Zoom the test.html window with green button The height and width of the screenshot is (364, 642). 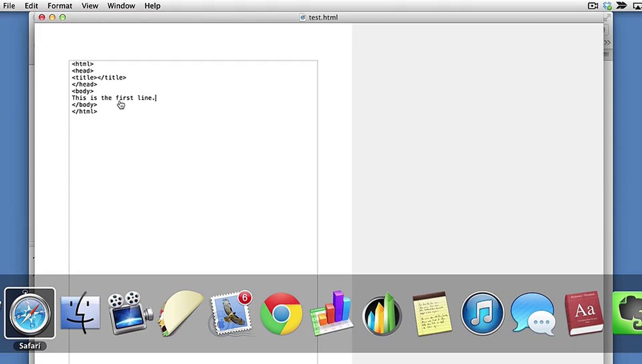point(63,17)
